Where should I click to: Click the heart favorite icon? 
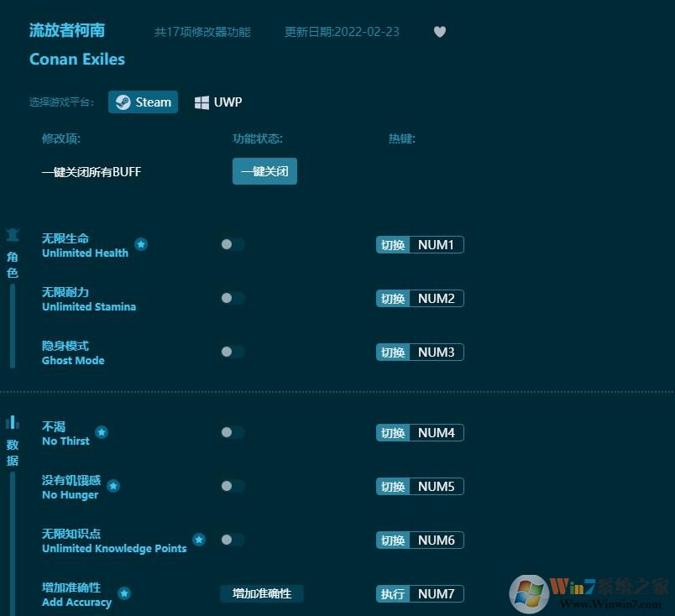point(439,32)
